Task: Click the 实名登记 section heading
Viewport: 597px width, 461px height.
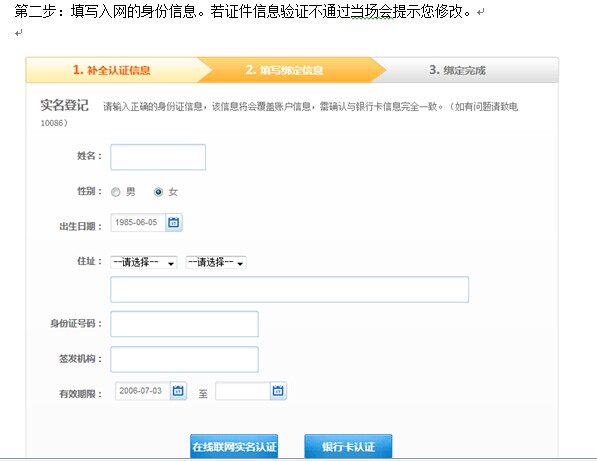Action: [x=64, y=105]
